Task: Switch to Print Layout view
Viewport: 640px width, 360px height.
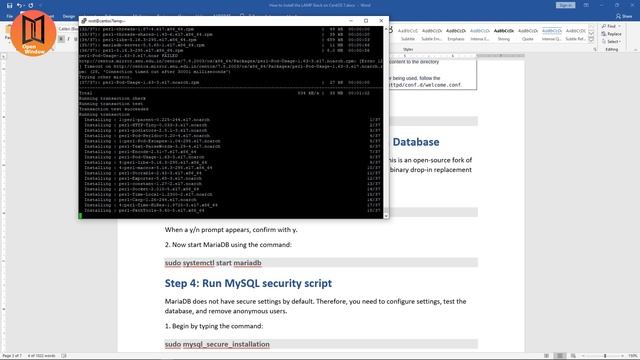Action: tap(560, 356)
